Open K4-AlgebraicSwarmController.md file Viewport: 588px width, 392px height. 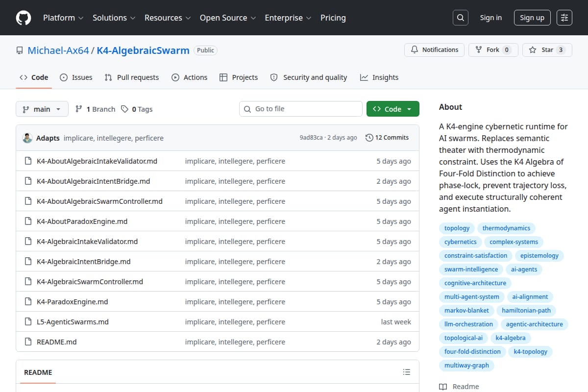[90, 282]
